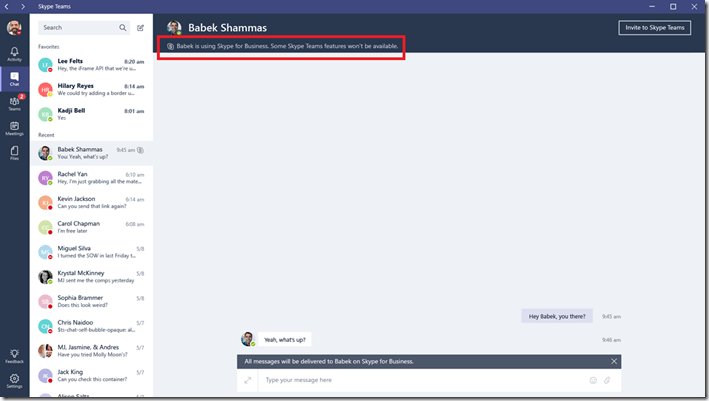709x401 pixels.
Task: Open the Miguel Silva conversation
Action: point(91,252)
